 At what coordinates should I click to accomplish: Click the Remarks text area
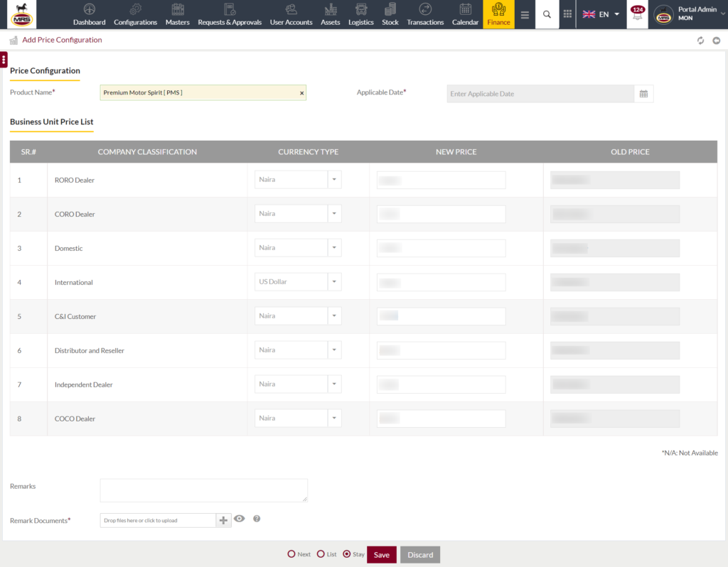[x=204, y=490]
